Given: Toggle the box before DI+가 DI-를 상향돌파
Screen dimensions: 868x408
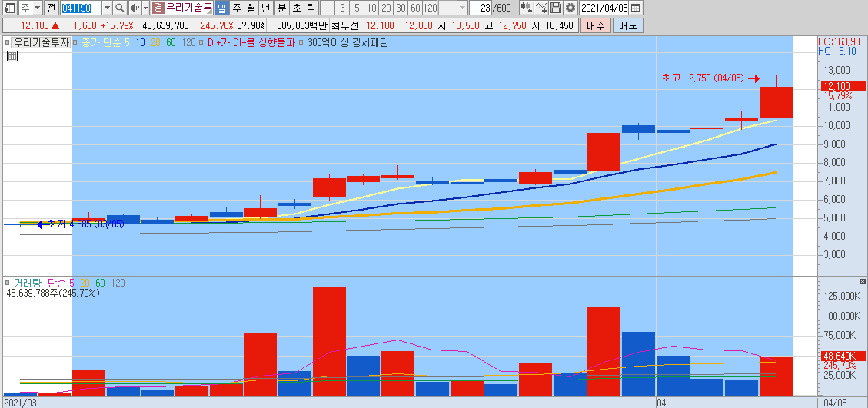Looking at the screenshot, I should pyautogui.click(x=202, y=42).
